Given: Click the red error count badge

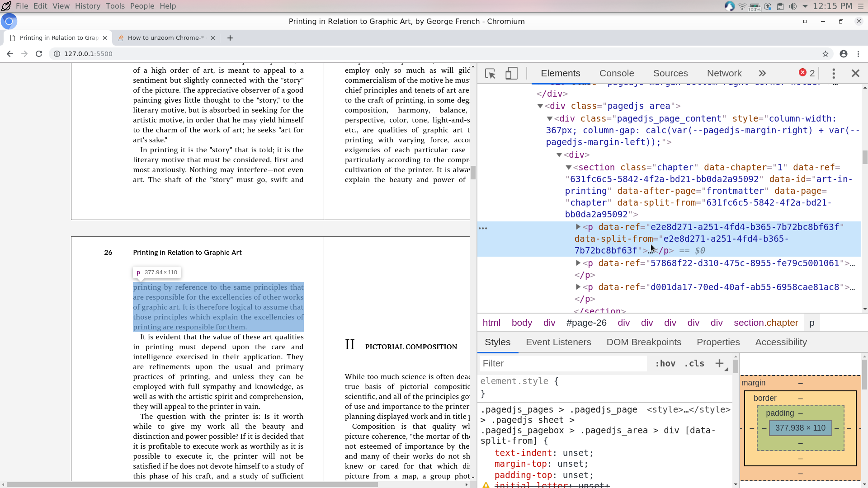Looking at the screenshot, I should coord(807,73).
